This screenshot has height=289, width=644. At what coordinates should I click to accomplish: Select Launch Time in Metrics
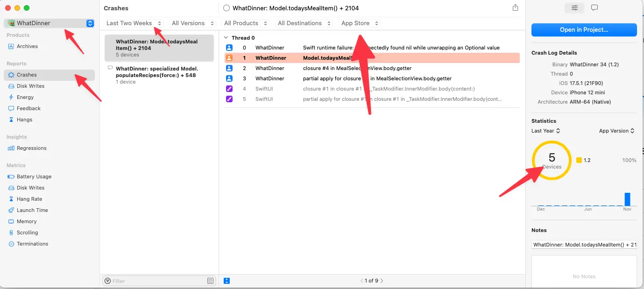(32, 210)
